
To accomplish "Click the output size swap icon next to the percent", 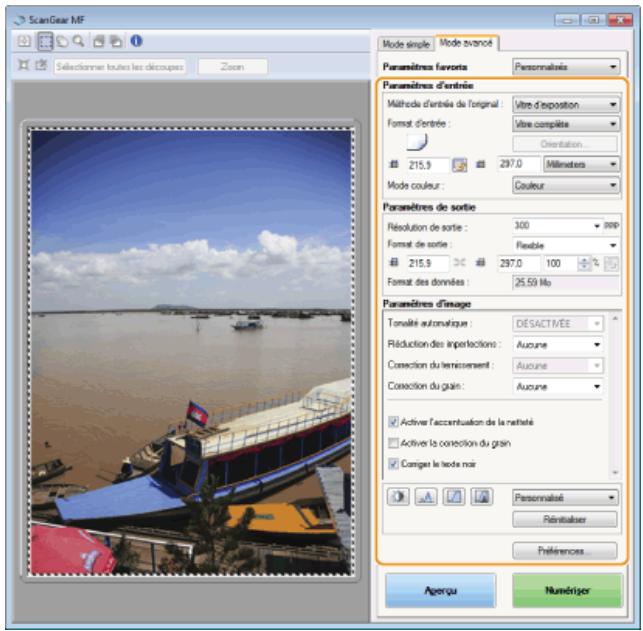I will [x=611, y=264].
